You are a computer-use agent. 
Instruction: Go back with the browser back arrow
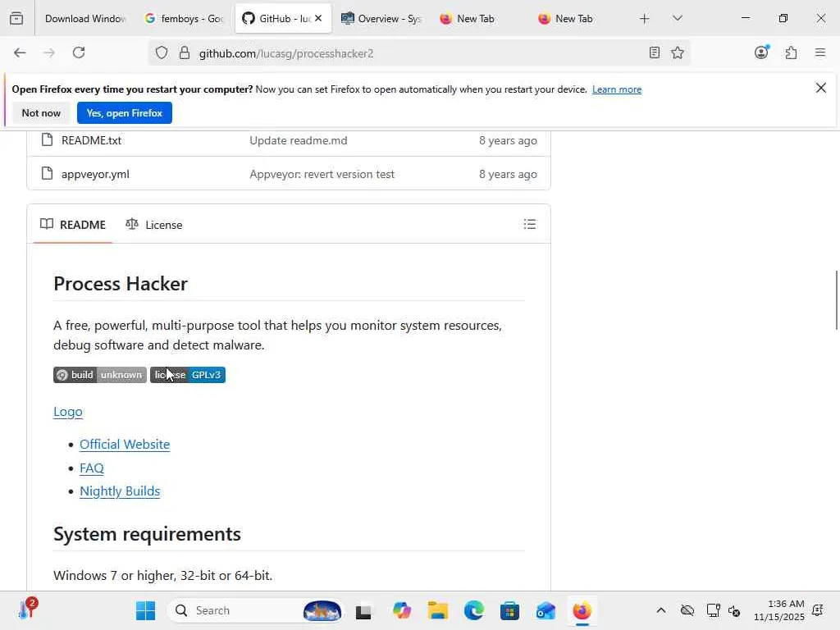click(x=20, y=52)
